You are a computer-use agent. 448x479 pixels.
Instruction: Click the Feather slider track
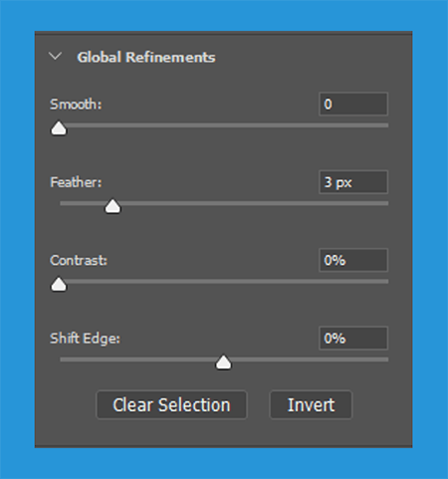click(x=224, y=203)
